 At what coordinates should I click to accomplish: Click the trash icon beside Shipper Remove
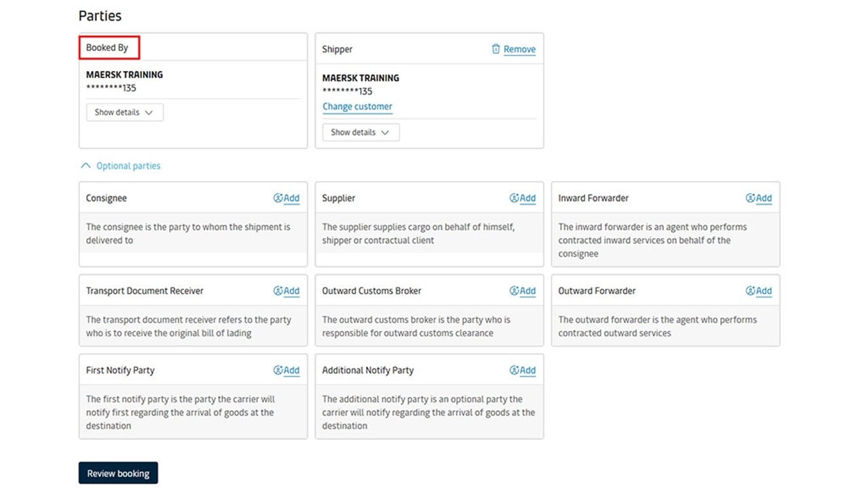[496, 49]
